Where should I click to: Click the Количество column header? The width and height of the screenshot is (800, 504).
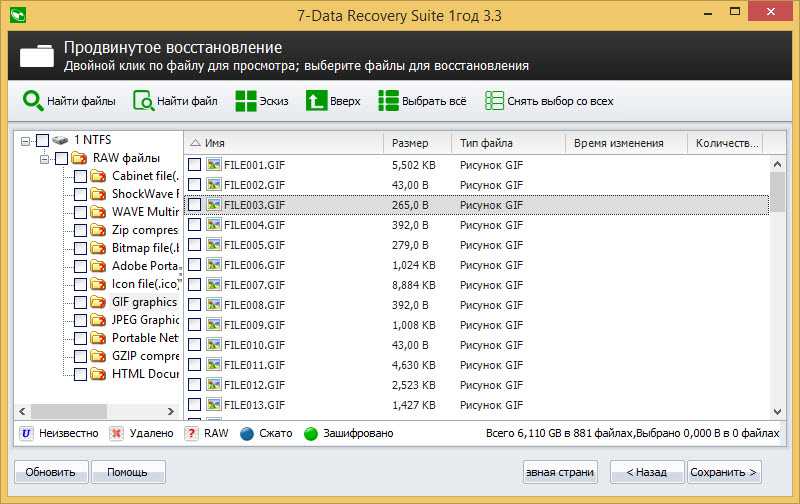(726, 143)
